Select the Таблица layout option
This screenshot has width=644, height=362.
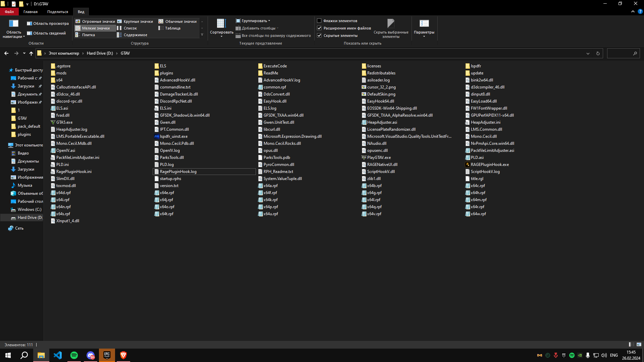tap(172, 28)
